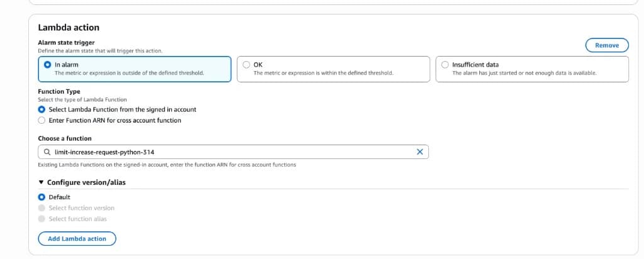Image resolution: width=644 pixels, height=259 pixels.
Task: Select the Default version option
Action: [x=54, y=197]
